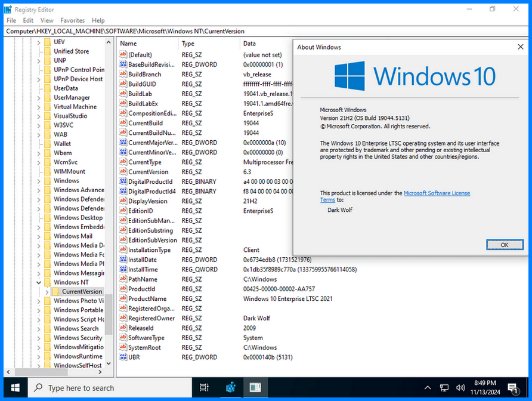This screenshot has height=401, width=532.
Task: Click the CurrentBuild string value icon
Action: point(123,123)
